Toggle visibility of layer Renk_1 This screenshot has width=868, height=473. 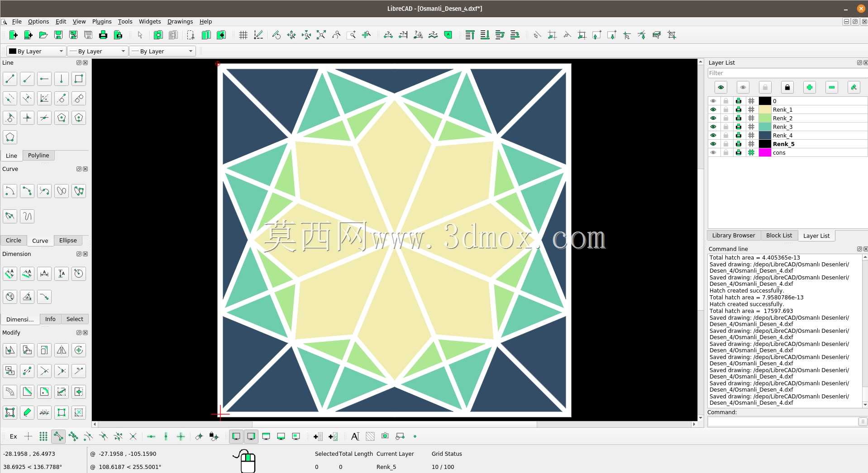click(713, 109)
